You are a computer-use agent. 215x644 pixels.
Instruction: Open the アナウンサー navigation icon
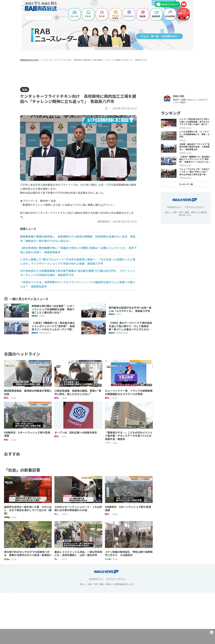[x=129, y=14]
